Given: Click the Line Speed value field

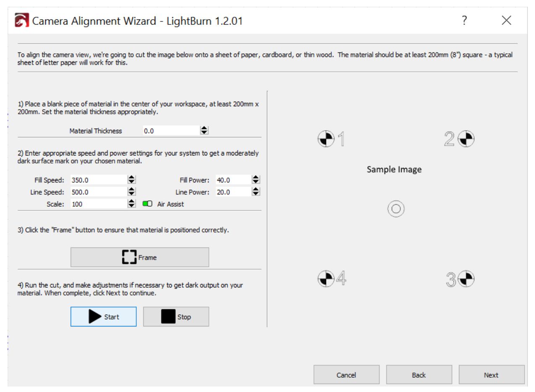Looking at the screenshot, I should pos(99,192).
